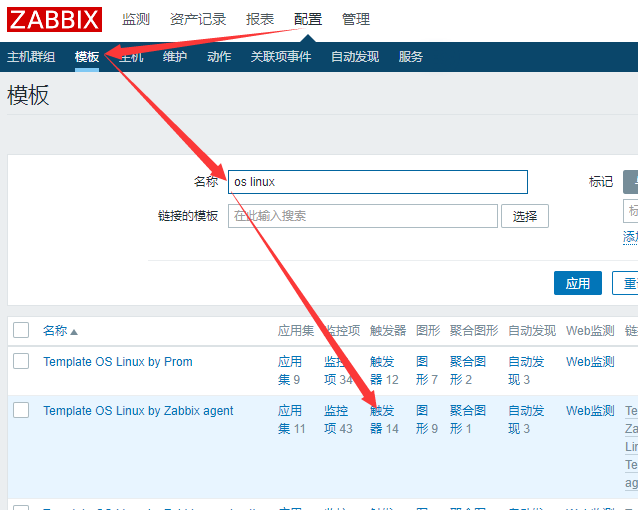Open 应用集 9 for Prom template
Screen dimensions: 638x510
click(290, 370)
